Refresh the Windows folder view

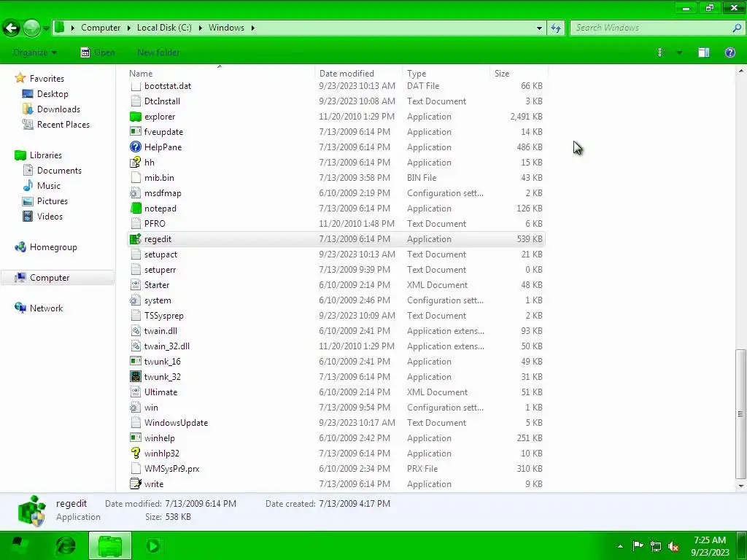[x=555, y=28]
